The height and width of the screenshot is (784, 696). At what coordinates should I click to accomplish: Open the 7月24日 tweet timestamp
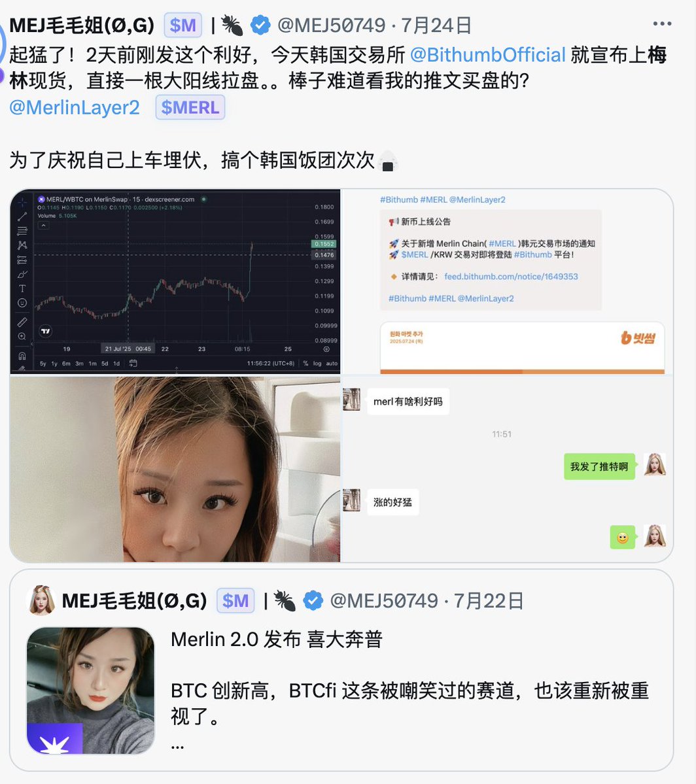point(436,25)
